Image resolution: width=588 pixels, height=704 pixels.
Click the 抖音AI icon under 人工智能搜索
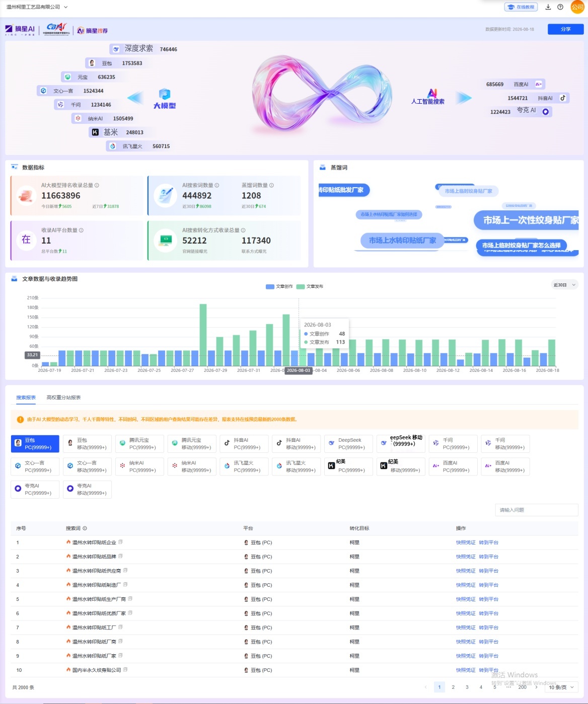[563, 98]
